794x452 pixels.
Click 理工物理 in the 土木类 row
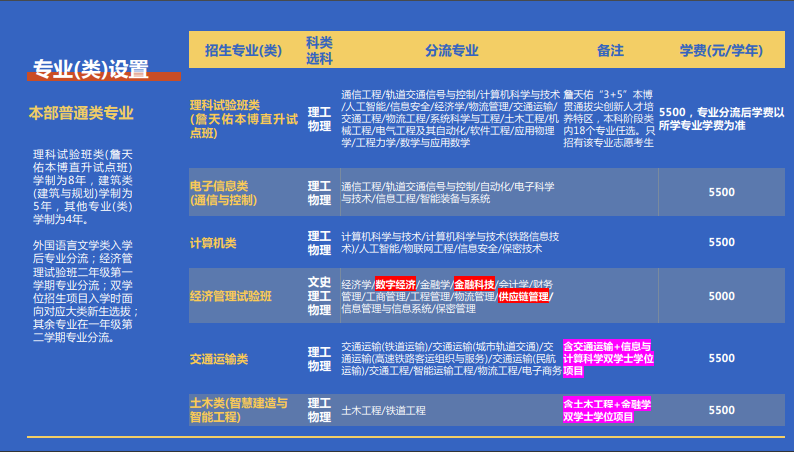(319, 410)
